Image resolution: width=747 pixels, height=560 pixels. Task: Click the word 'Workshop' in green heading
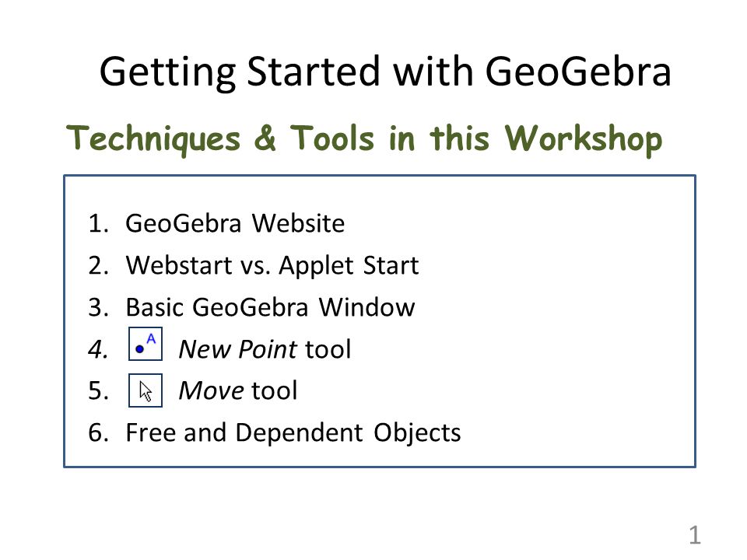click(584, 139)
